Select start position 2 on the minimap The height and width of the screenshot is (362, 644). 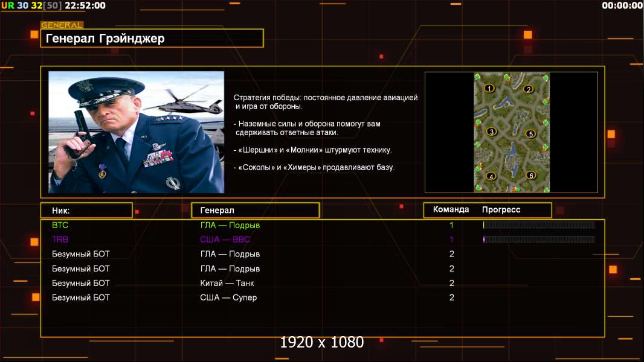(x=528, y=89)
